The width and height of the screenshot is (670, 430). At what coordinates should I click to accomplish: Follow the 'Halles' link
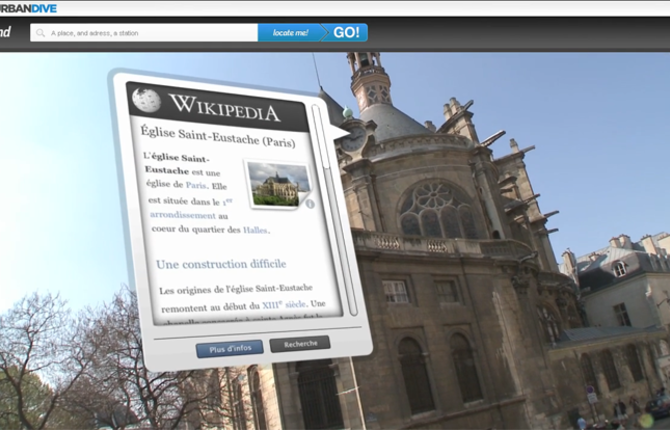tap(255, 230)
